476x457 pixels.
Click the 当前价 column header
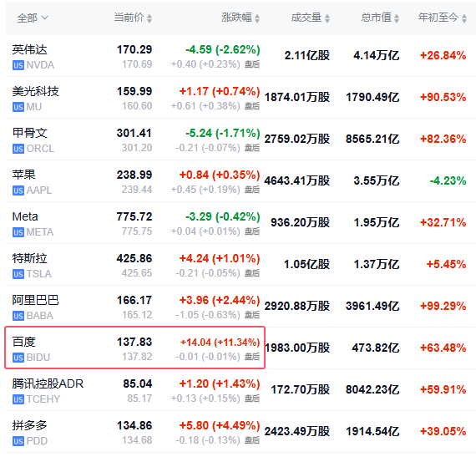129,18
